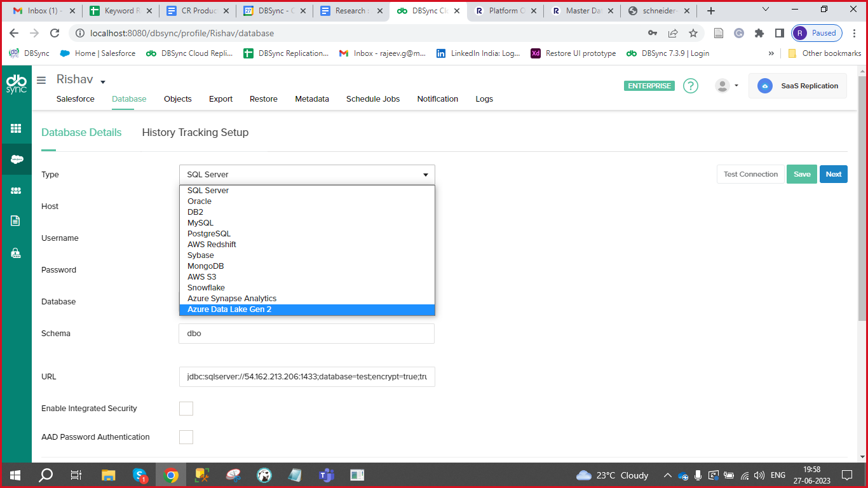Viewport: 868px width, 488px height.
Task: Open the Metadata menu tab
Action: (312, 99)
